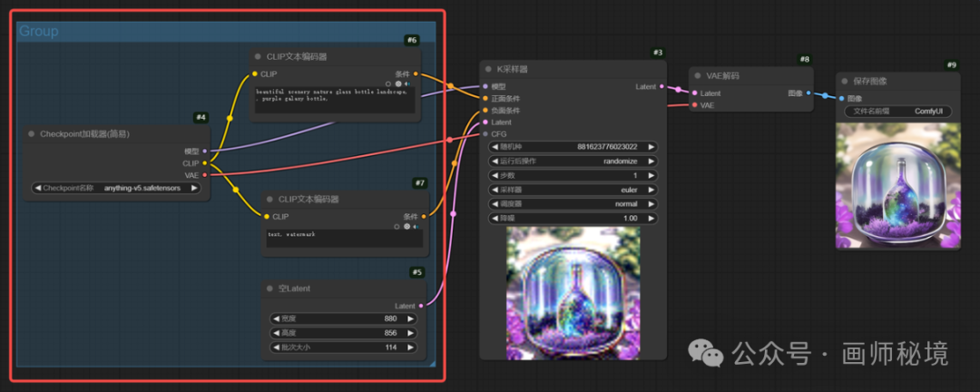980x392 pixels.
Task: Click the 图像 output port on VAE解码
Action: click(808, 93)
